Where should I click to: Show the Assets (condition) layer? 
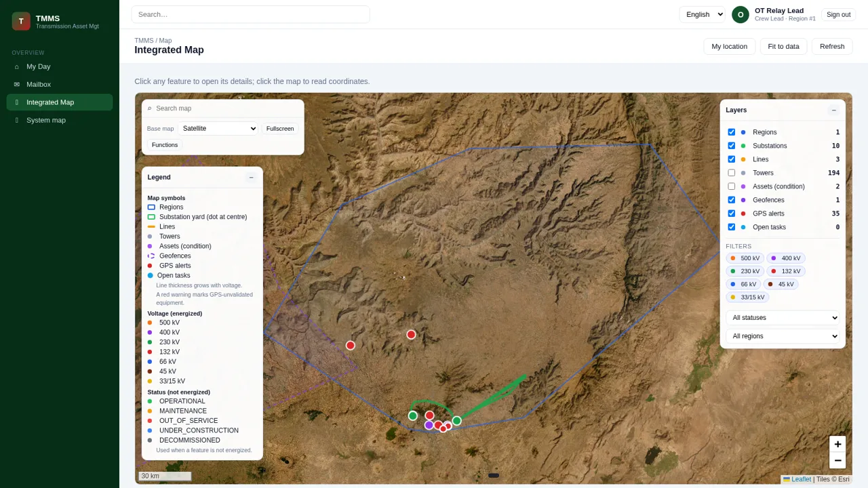click(x=731, y=186)
